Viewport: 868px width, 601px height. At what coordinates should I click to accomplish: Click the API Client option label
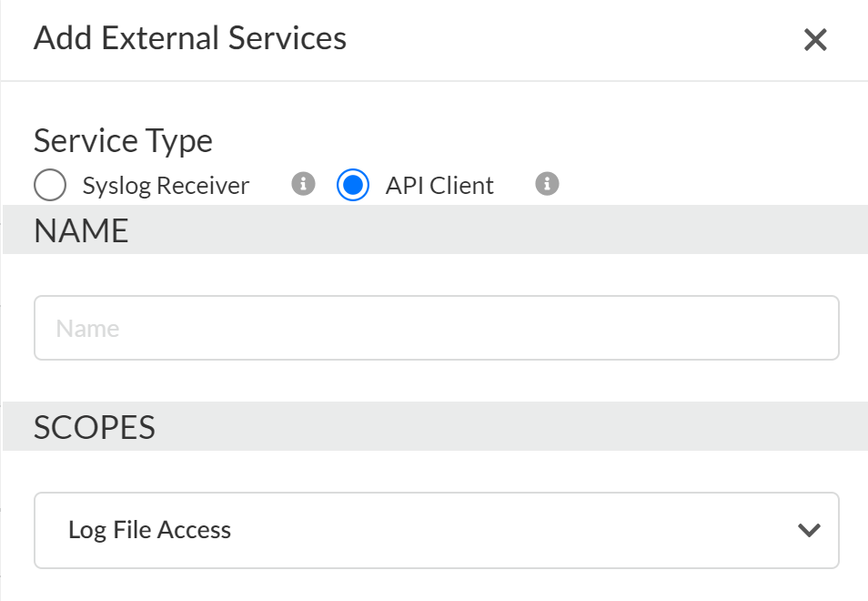(x=439, y=186)
